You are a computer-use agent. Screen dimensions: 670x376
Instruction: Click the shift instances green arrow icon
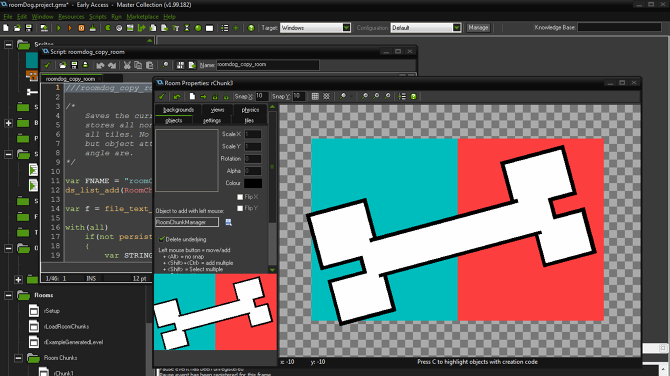click(x=203, y=97)
